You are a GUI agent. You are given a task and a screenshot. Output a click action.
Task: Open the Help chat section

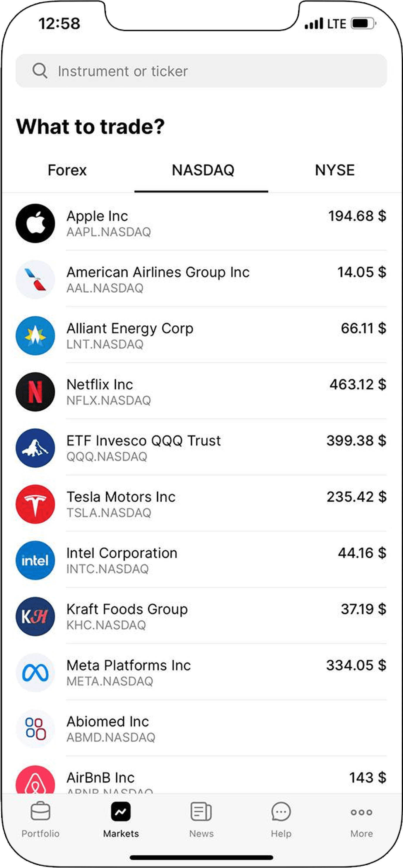pos(281,820)
